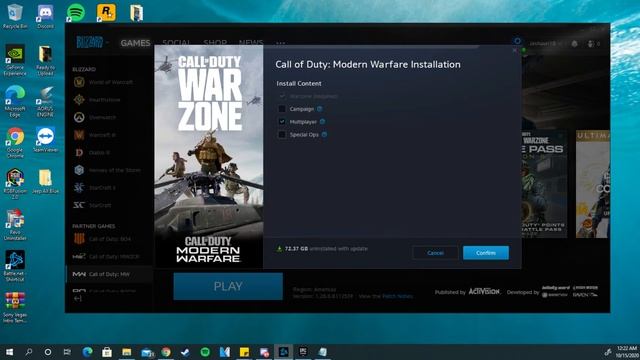Open the GeForce Experience desktop shortcut
This screenshot has width=640, height=360.
[x=15, y=60]
